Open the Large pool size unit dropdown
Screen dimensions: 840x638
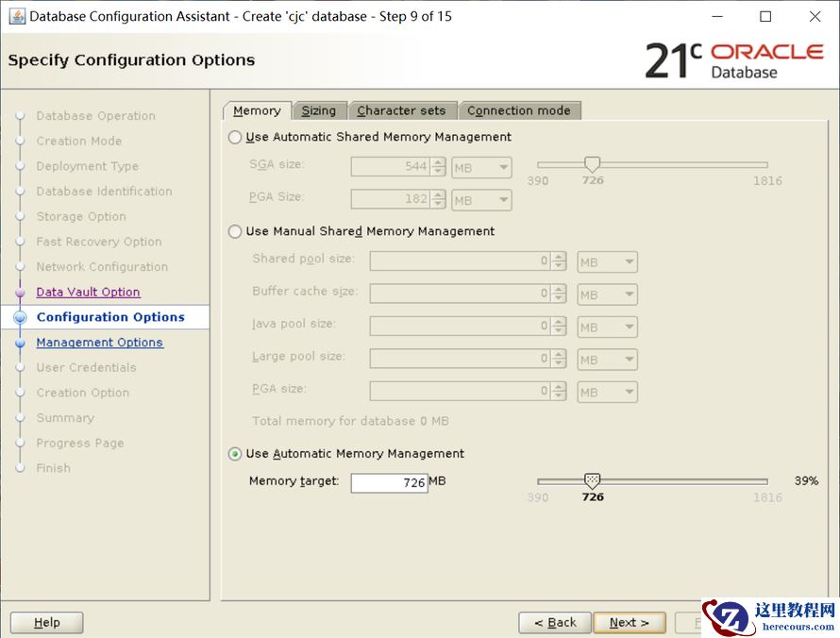[x=608, y=360]
